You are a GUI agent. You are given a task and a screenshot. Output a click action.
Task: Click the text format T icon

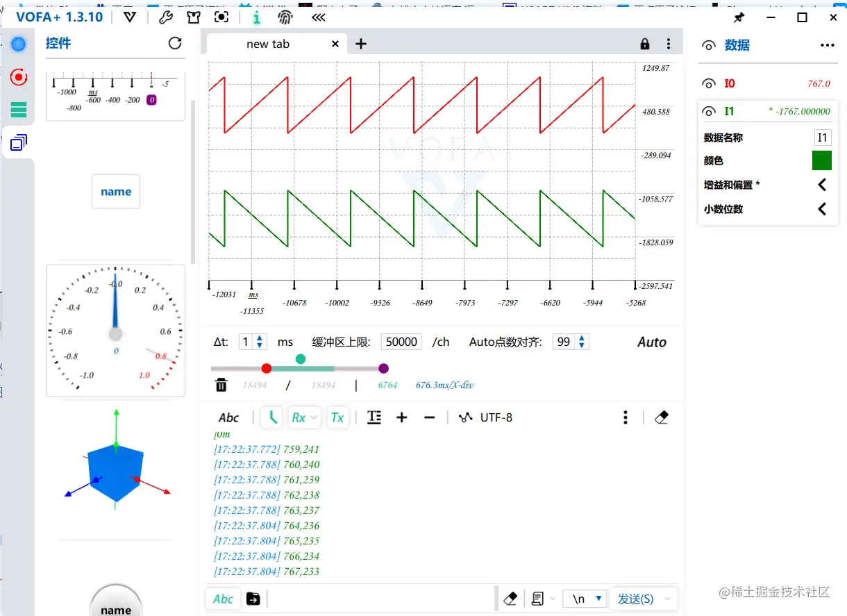point(374,417)
